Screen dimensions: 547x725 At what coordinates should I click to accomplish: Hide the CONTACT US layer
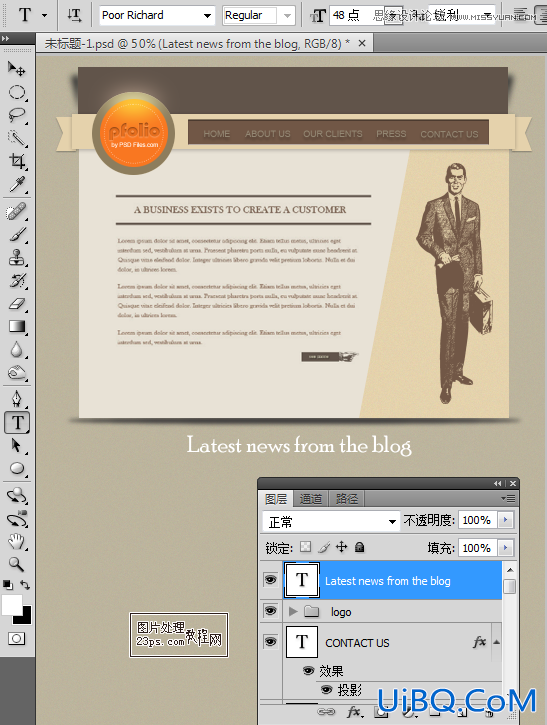tap(270, 641)
